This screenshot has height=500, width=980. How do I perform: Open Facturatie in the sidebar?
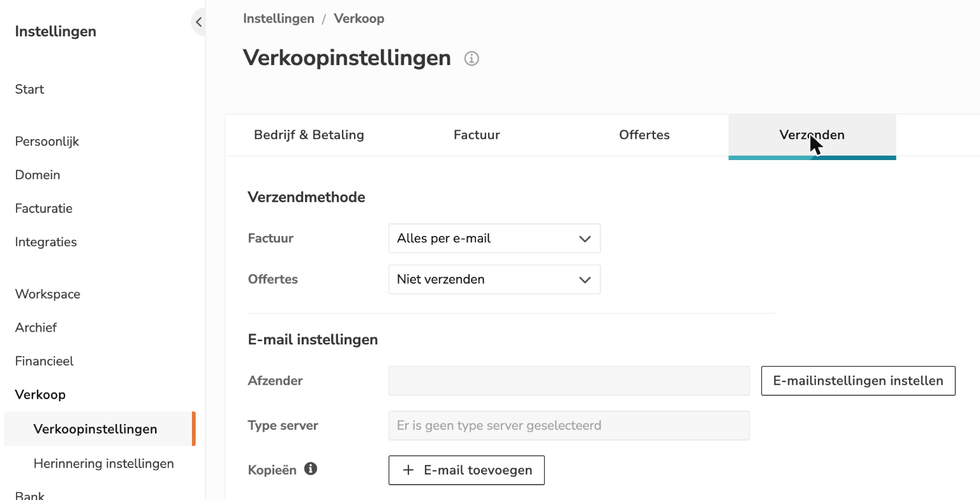pyautogui.click(x=44, y=209)
